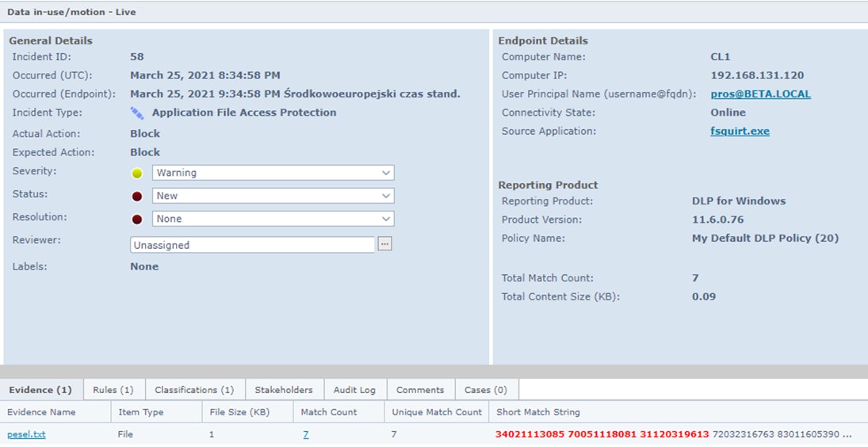Image resolution: width=868 pixels, height=447 pixels.
Task: Open the pesel.txt evidence file link
Action: pos(26,434)
